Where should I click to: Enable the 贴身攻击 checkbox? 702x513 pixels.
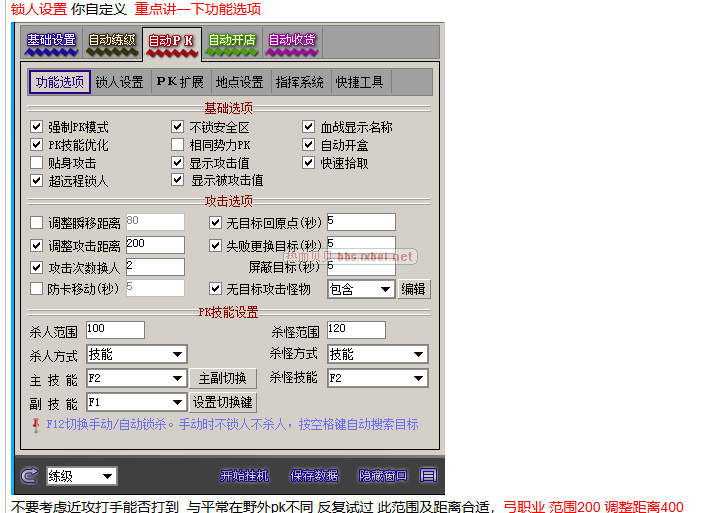(37, 163)
